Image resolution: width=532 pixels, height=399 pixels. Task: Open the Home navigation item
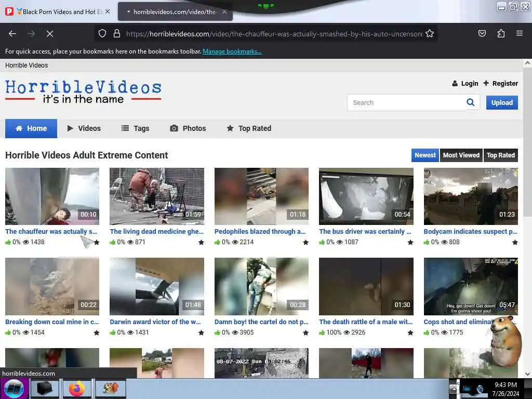click(x=31, y=128)
